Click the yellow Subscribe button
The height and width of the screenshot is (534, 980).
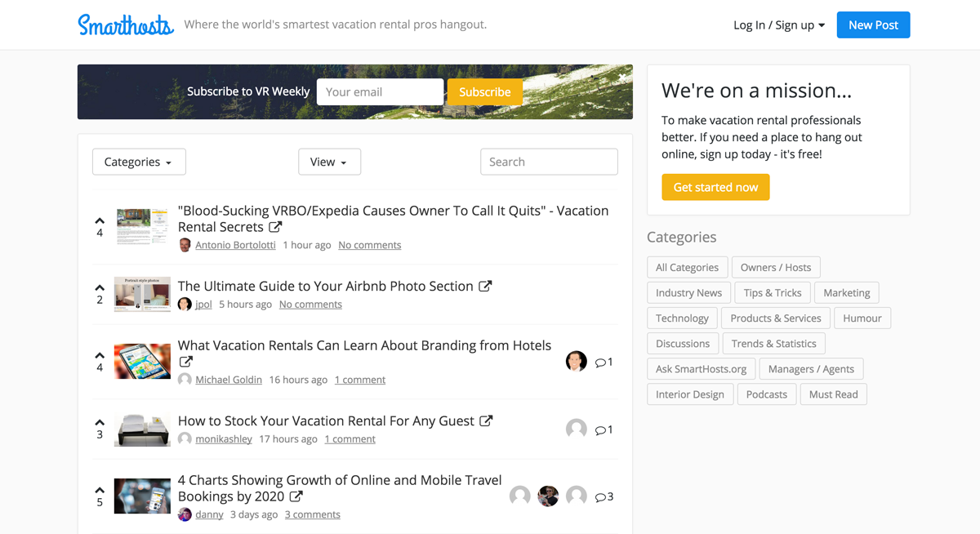point(484,92)
